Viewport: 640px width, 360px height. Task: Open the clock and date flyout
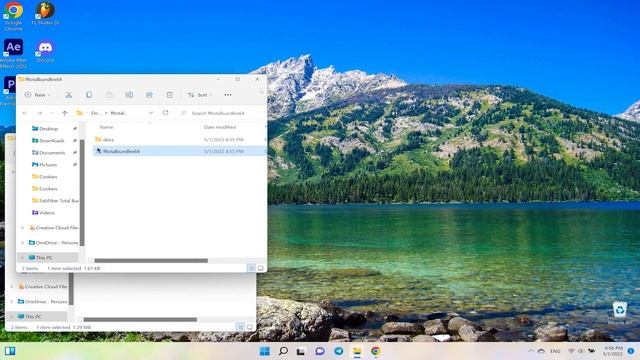click(613, 351)
